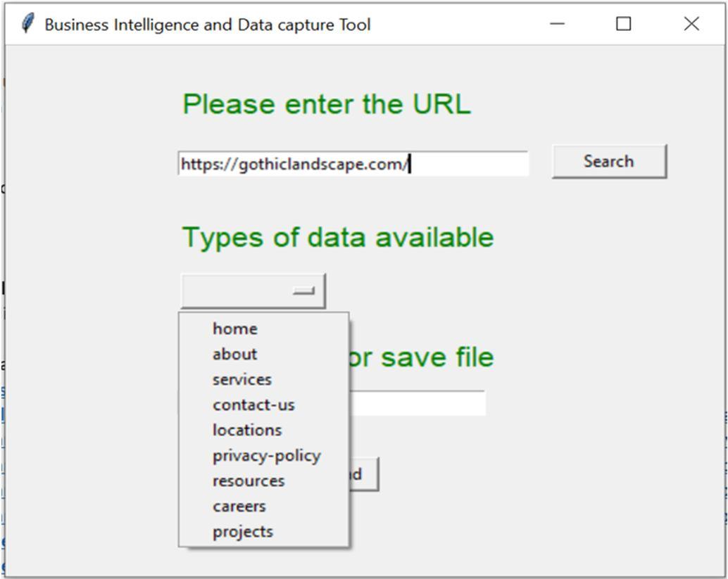Choose the careers entry
The image size is (728, 579).
239,506
